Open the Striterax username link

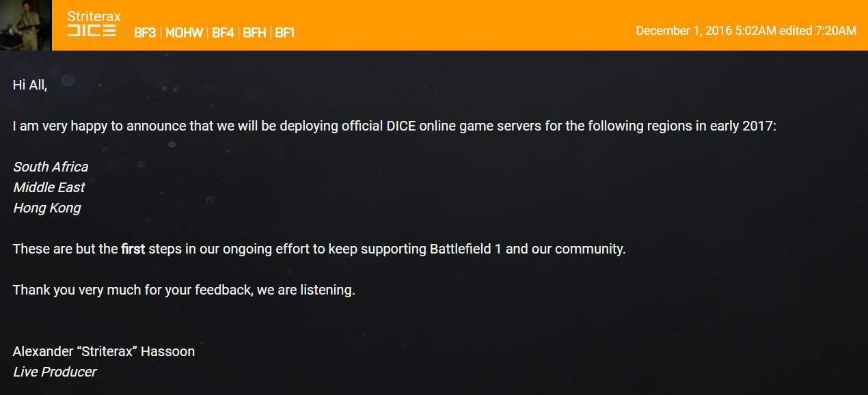coord(94,16)
